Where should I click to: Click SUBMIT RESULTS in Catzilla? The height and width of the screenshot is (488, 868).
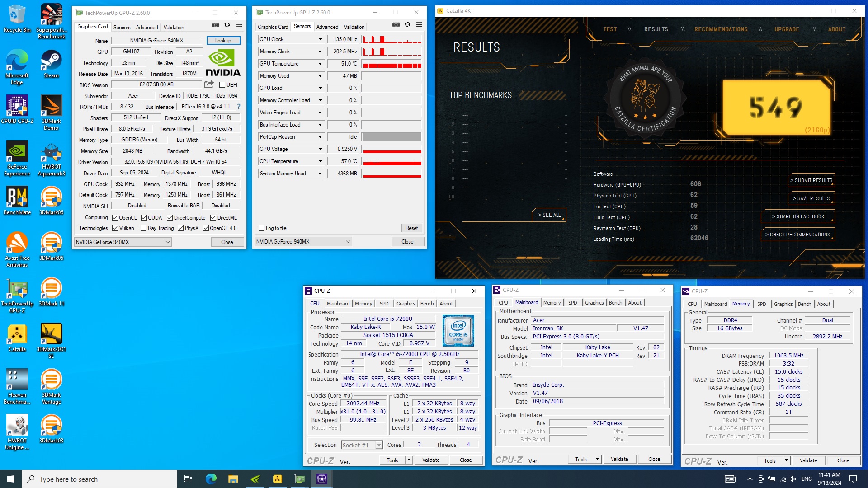(812, 180)
